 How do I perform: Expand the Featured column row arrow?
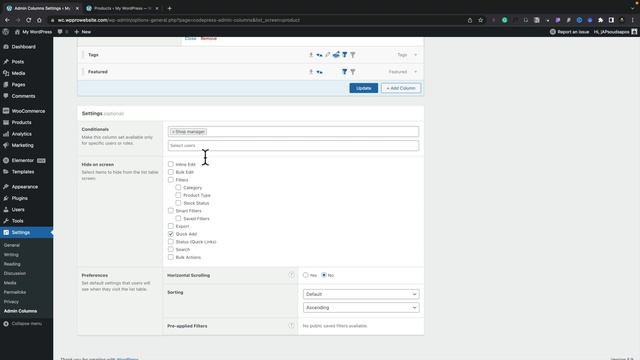[416, 72]
